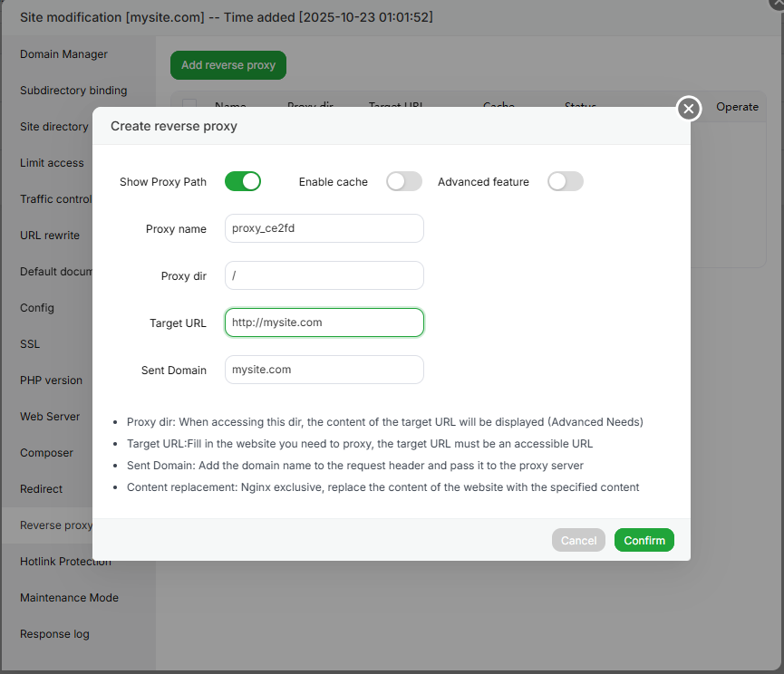Image resolution: width=784 pixels, height=674 pixels.
Task: Switch to PHP version section
Action: coord(51,380)
